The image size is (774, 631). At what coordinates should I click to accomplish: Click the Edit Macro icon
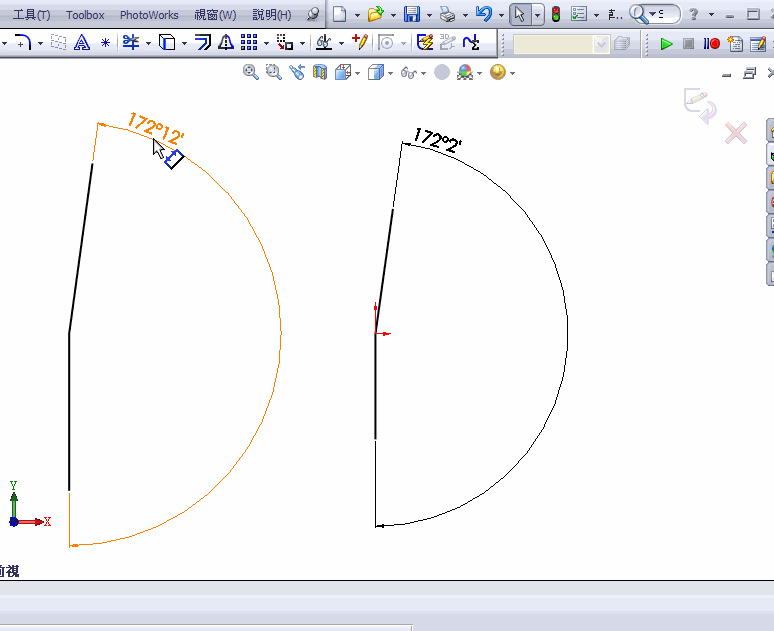(x=758, y=43)
